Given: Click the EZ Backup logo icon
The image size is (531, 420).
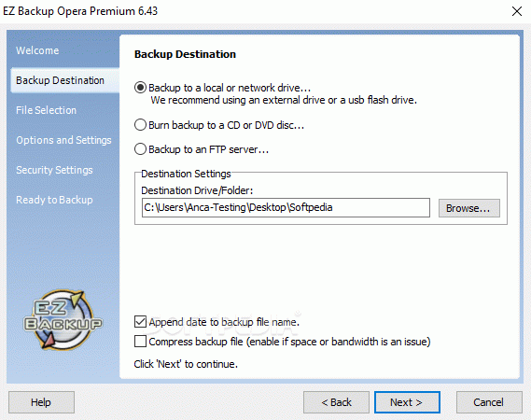Looking at the screenshot, I should 63,319.
